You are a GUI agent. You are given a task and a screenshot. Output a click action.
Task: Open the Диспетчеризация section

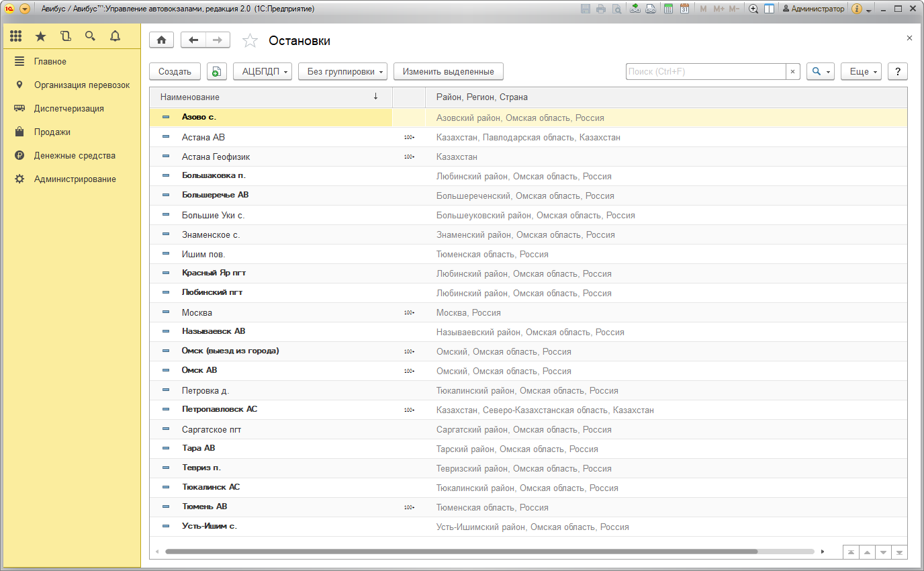68,108
